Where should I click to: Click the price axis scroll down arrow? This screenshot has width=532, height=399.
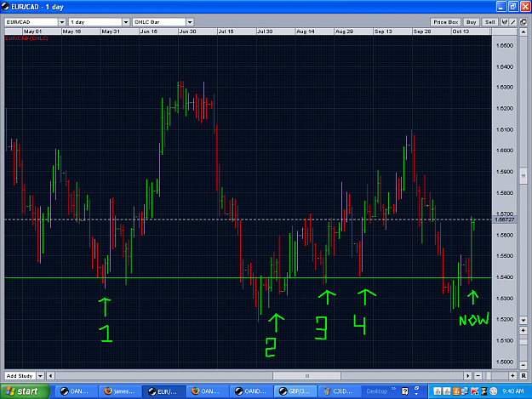[523, 320]
